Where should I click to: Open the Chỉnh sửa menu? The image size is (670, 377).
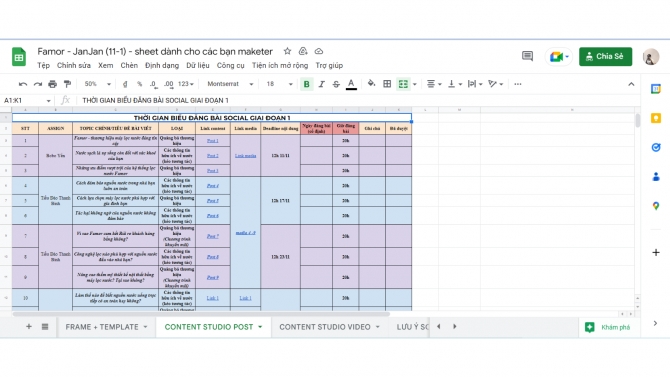[73, 65]
